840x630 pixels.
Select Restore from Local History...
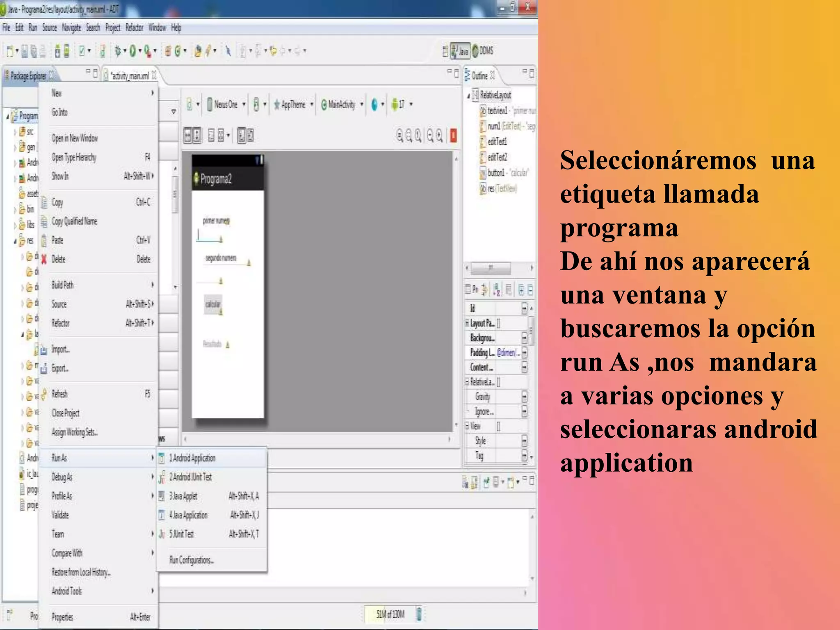pos(81,572)
